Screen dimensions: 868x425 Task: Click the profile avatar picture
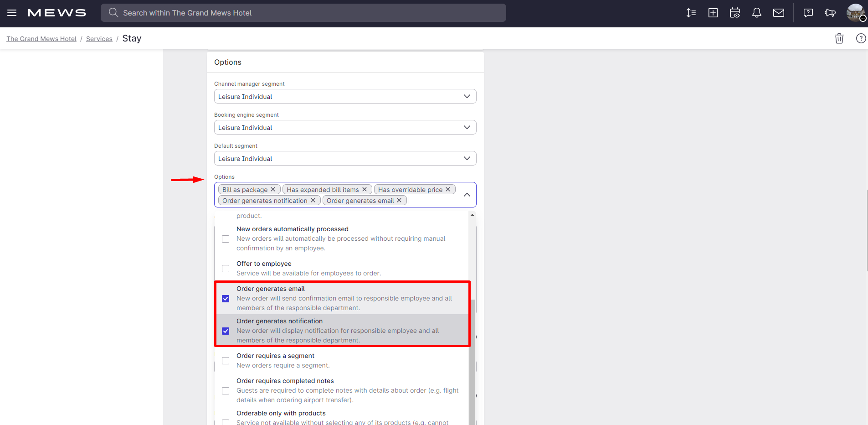pos(855,13)
